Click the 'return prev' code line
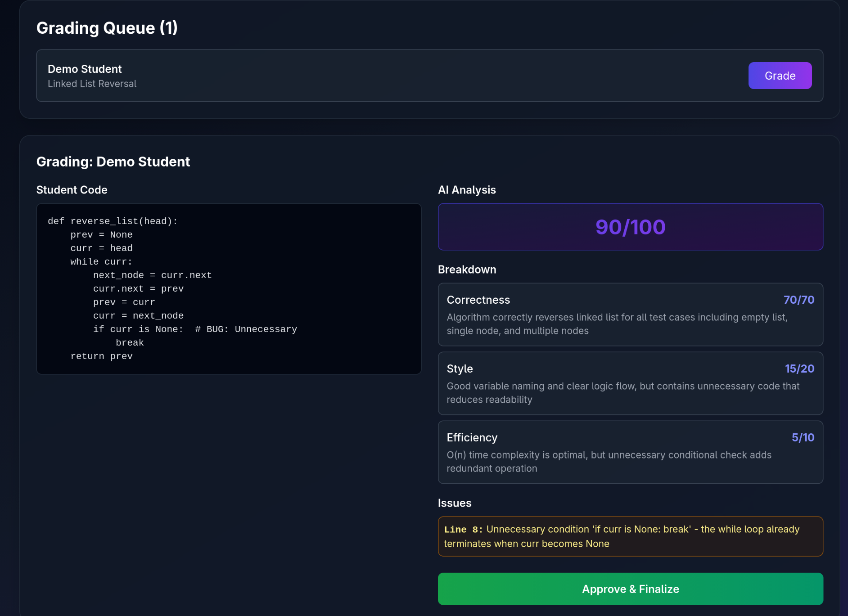The width and height of the screenshot is (848, 616). 101,356
